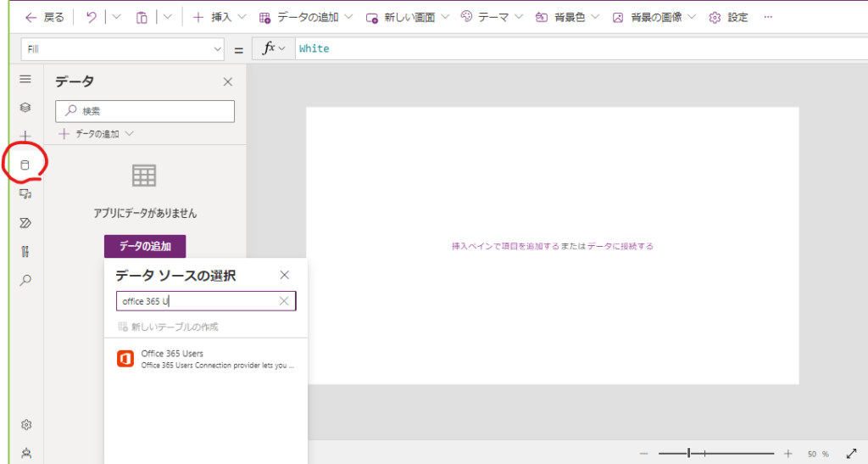The width and height of the screenshot is (868, 464).
Task: Click the fit to window expand icon
Action: point(851,454)
